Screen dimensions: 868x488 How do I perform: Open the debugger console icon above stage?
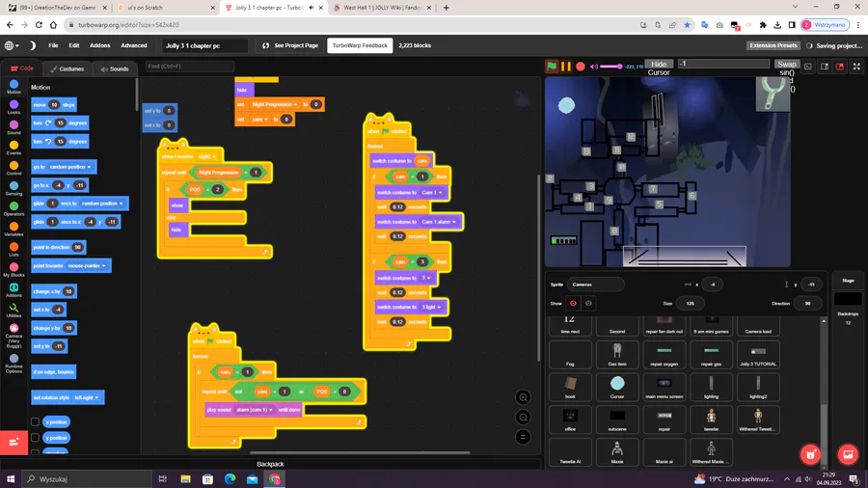click(x=808, y=67)
